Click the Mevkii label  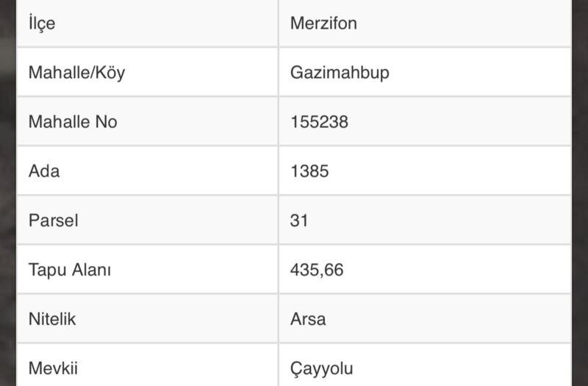point(51,368)
